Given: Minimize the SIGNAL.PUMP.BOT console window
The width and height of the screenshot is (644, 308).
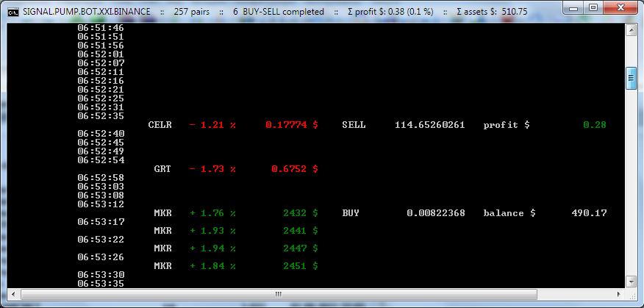Looking at the screenshot, I should (x=575, y=8).
